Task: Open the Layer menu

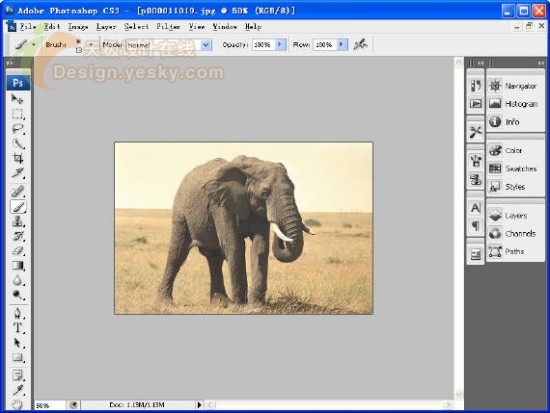Action: pyautogui.click(x=106, y=27)
